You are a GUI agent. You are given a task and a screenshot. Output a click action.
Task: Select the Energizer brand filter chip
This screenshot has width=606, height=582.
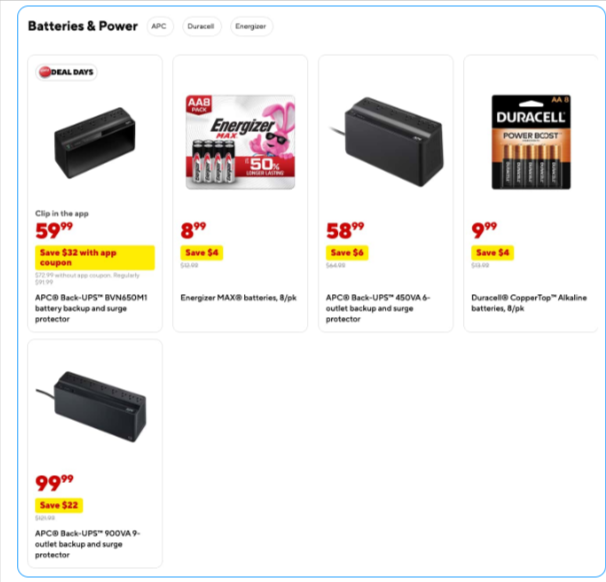250,26
